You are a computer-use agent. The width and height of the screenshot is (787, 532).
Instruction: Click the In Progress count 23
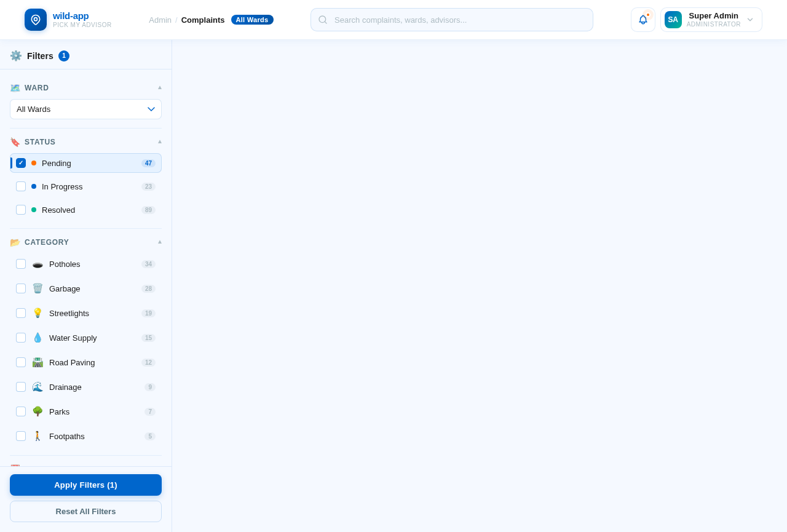(148, 186)
